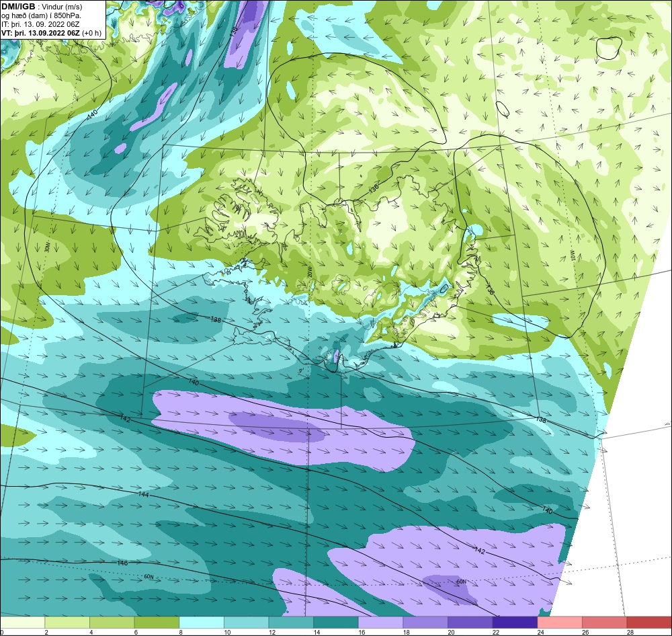Click legend tick value '18'
The image size is (672, 636).
click(x=407, y=632)
